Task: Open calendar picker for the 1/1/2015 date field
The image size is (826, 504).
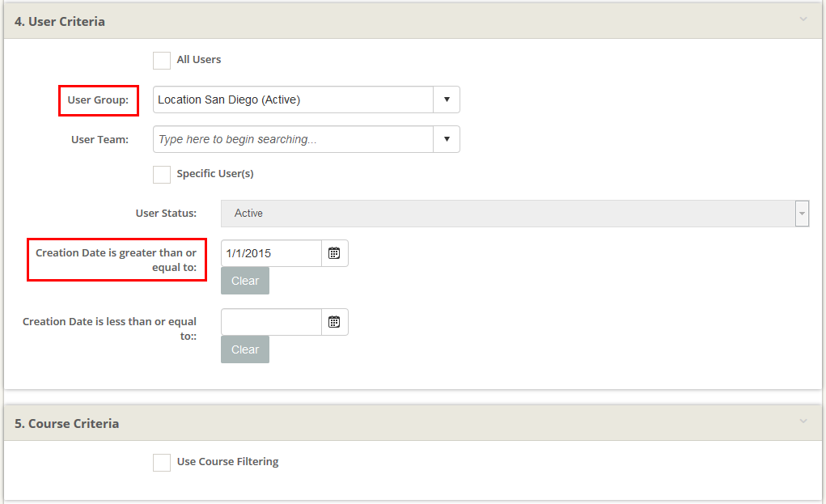Action: pos(334,253)
